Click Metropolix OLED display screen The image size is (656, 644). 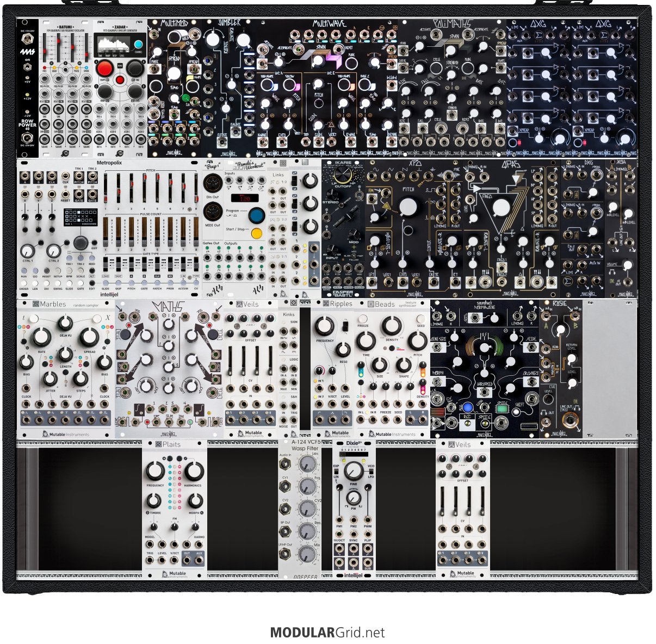click(81, 217)
